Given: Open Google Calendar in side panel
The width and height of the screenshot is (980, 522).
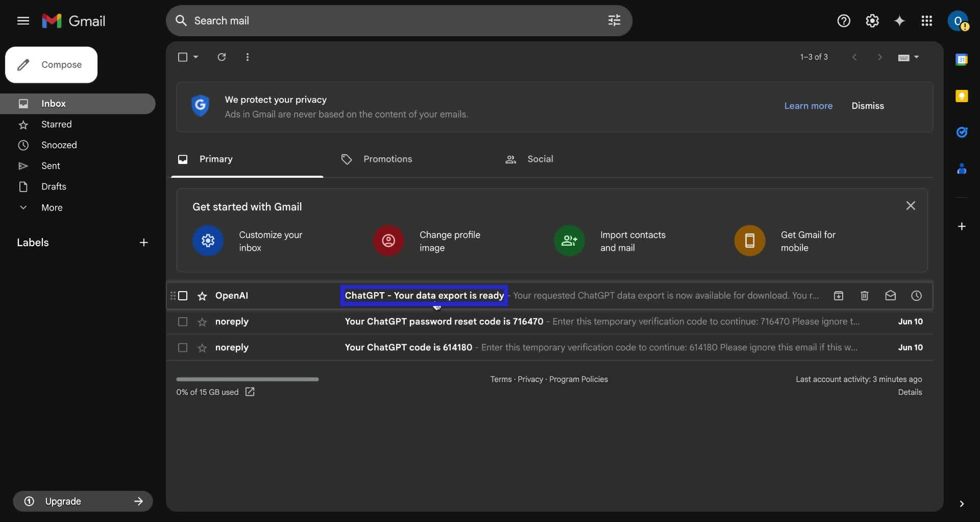Looking at the screenshot, I should [963, 59].
